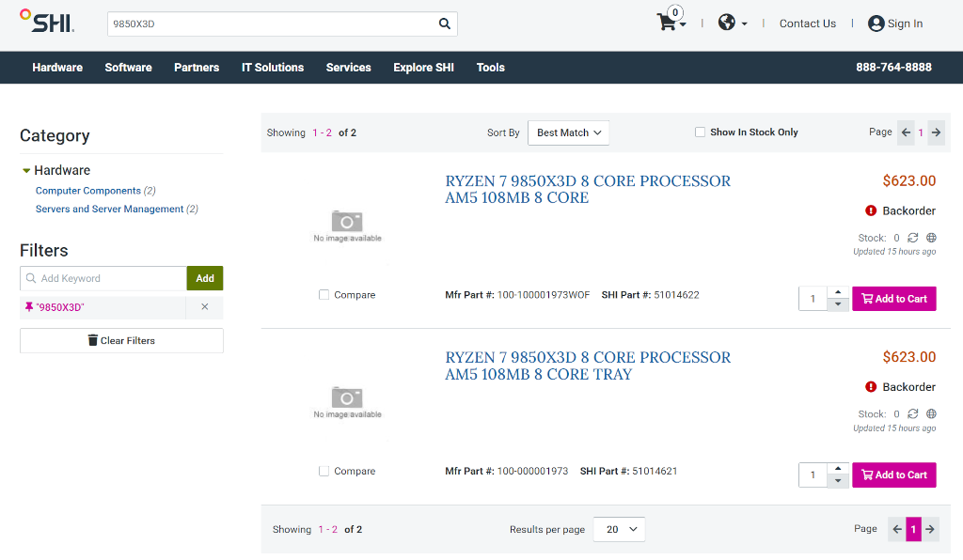Click the SHI logo
Viewport: 963px width, 560px height.
(x=47, y=22)
